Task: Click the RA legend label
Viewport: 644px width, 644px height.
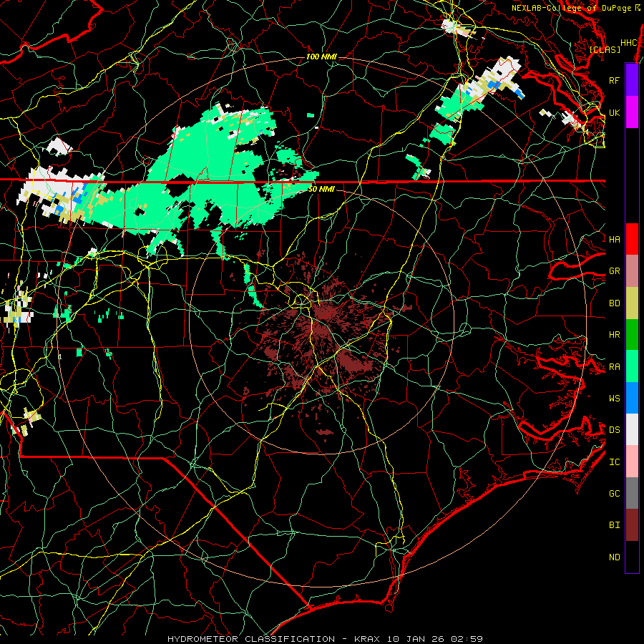Action: click(x=615, y=367)
